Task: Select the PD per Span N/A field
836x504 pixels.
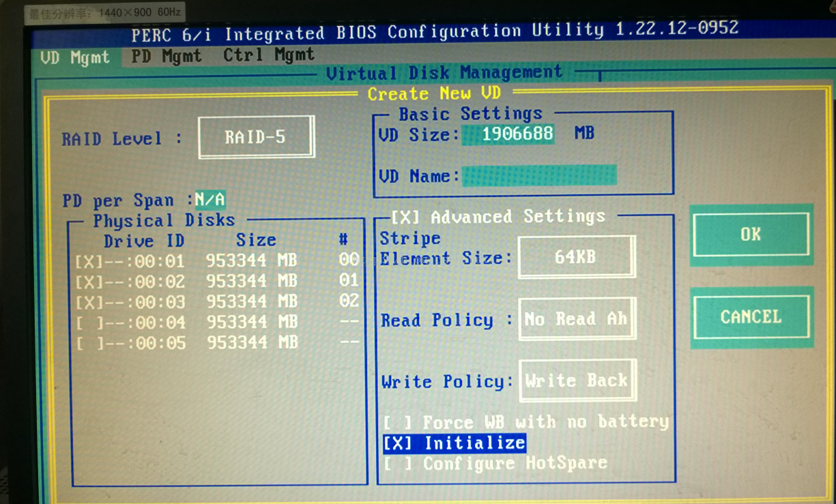Action: (x=210, y=200)
